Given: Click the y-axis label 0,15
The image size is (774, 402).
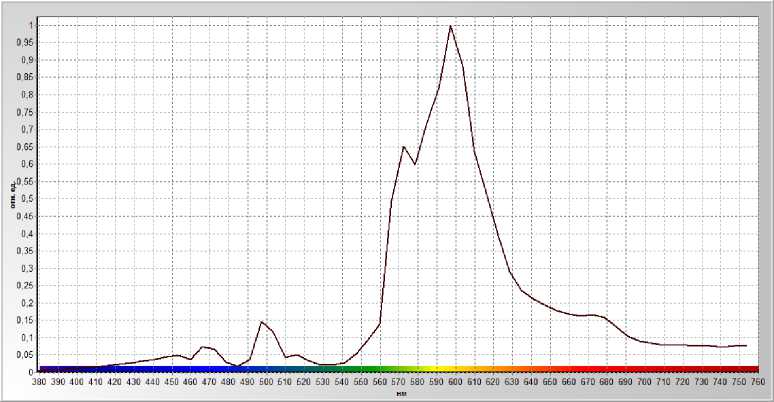Looking at the screenshot, I should click(26, 321).
